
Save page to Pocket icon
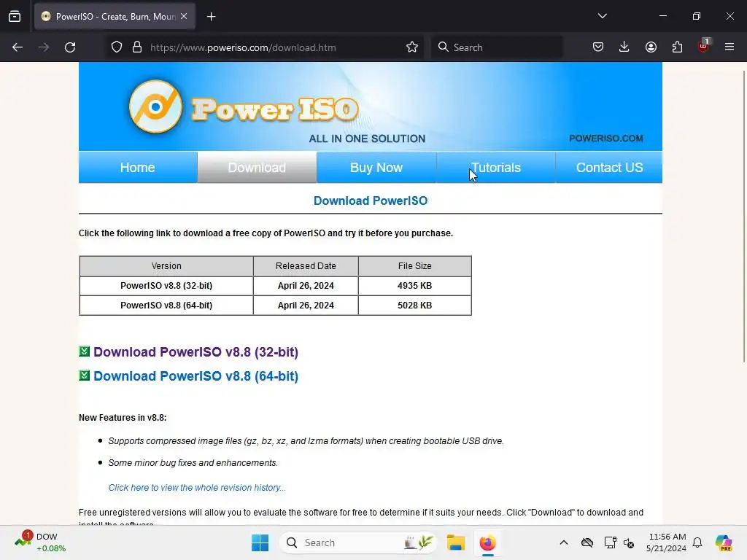click(x=598, y=47)
